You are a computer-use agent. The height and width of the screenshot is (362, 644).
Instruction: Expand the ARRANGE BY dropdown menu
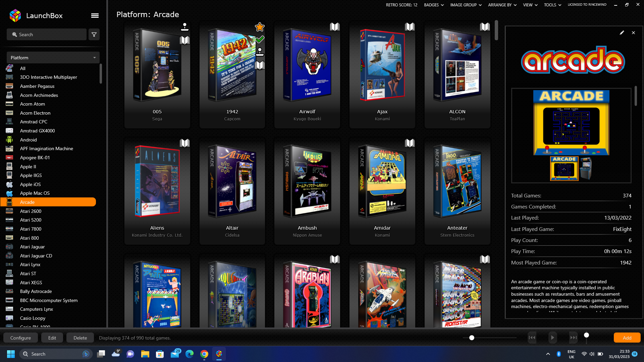tap(502, 5)
